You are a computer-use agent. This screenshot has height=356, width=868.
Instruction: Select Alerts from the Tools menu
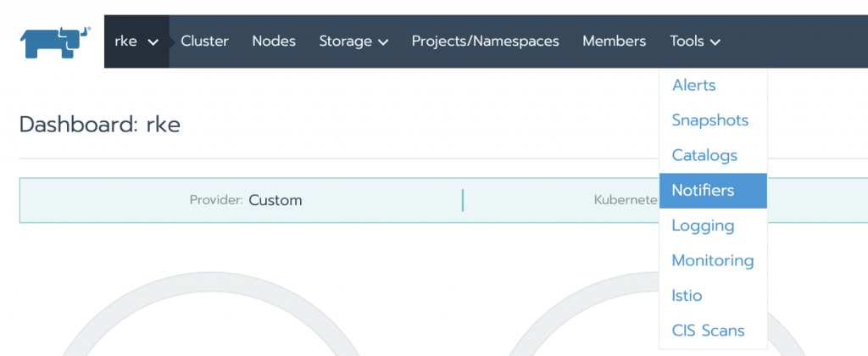click(693, 86)
